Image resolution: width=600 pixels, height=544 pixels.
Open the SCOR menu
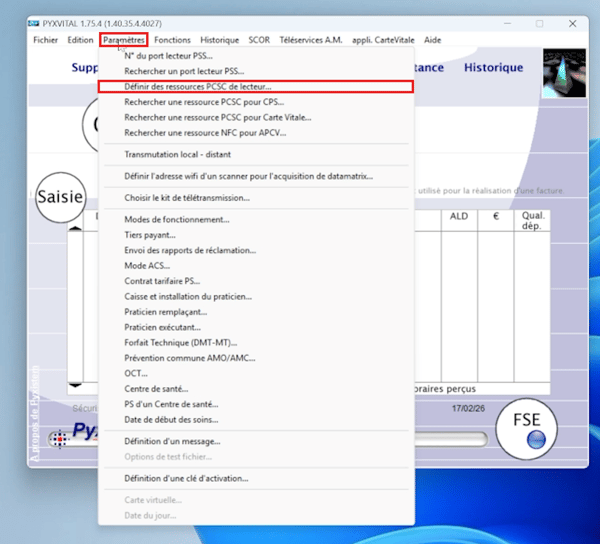tap(260, 40)
